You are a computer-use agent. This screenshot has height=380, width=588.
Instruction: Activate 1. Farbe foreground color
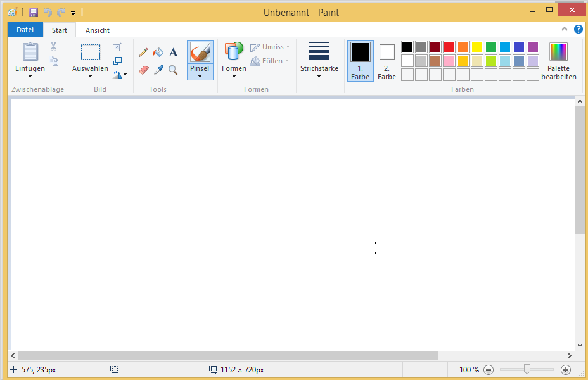click(x=361, y=61)
